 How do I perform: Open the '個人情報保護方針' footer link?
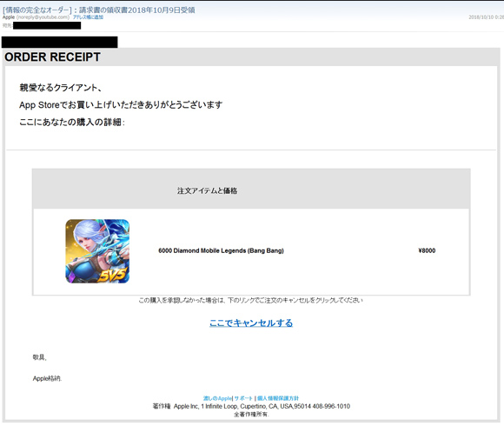pos(278,398)
